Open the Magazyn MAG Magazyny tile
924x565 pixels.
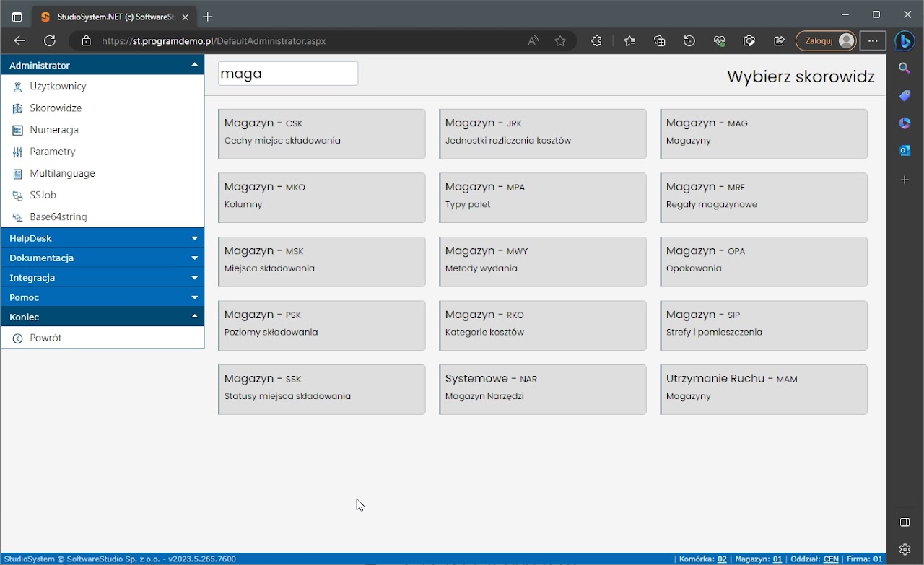coord(763,133)
